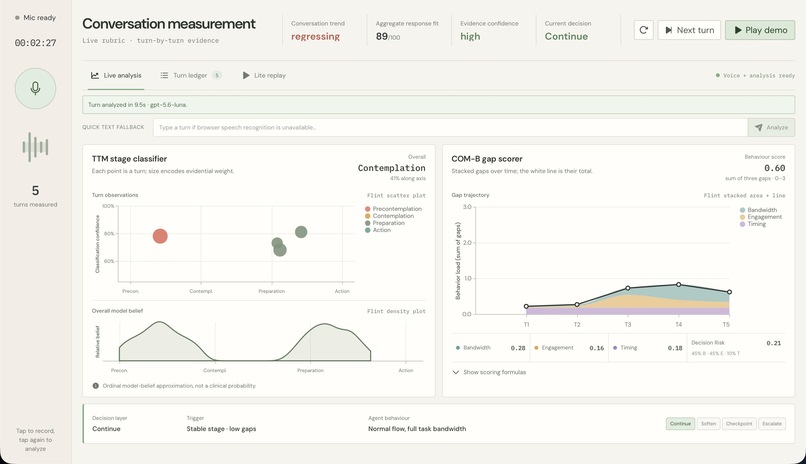Switch to the Live analysis tab

click(116, 76)
